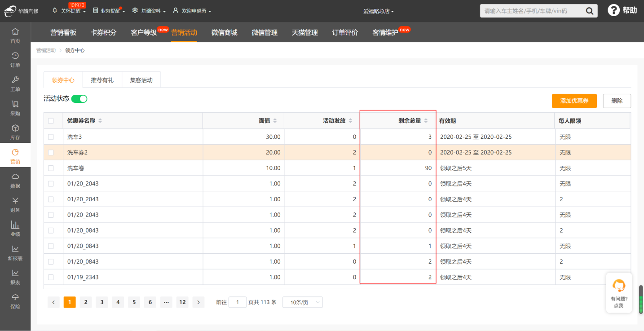Click the 101970 notification badge
644x331 pixels.
pos(77,5)
